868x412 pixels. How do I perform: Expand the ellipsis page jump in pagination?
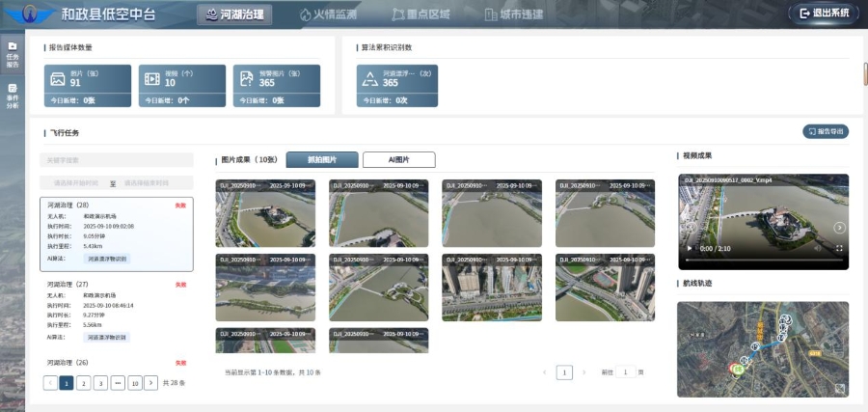tap(116, 383)
